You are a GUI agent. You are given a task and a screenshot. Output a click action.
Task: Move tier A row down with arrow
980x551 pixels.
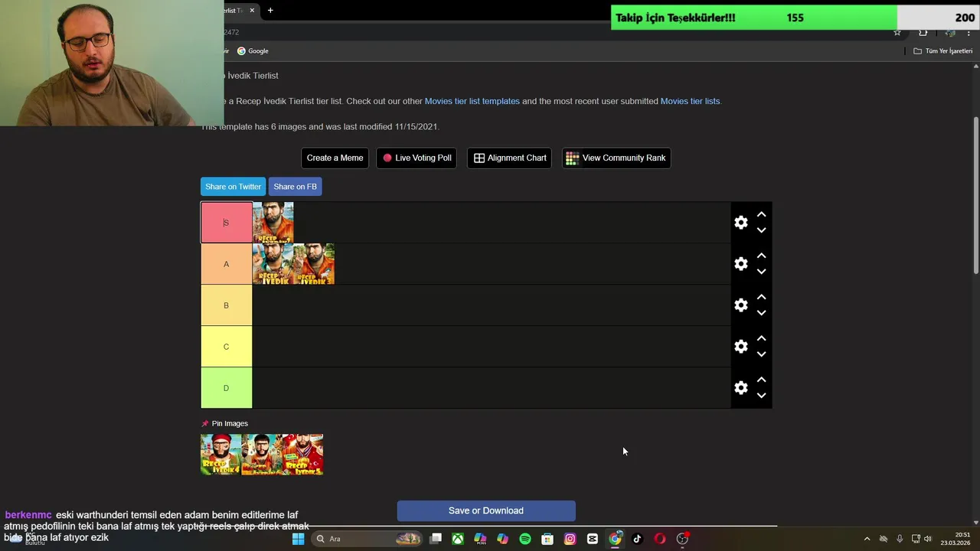click(761, 272)
